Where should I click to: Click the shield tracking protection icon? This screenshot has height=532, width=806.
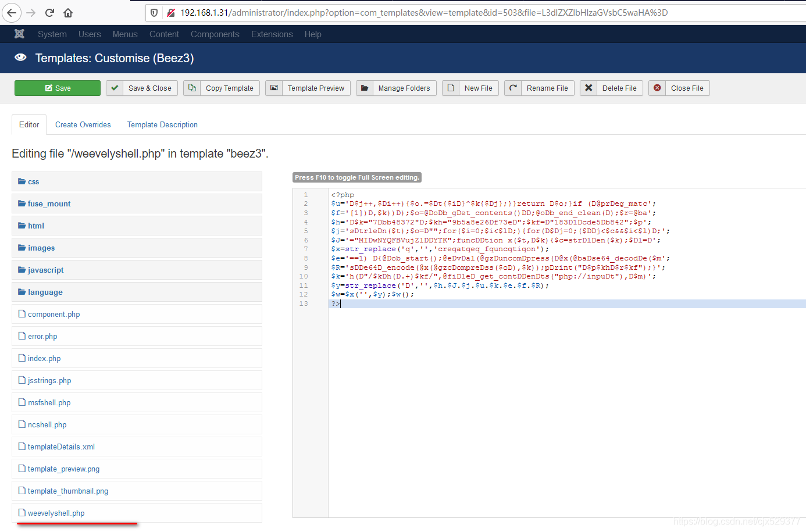tap(154, 13)
